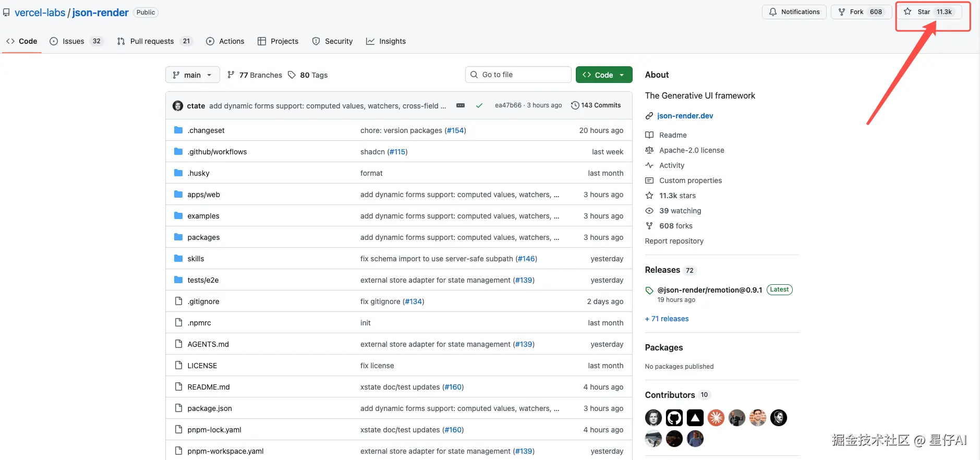Viewport: 980px width, 460px height.
Task: Click the vercel-labs owner link
Action: 40,13
